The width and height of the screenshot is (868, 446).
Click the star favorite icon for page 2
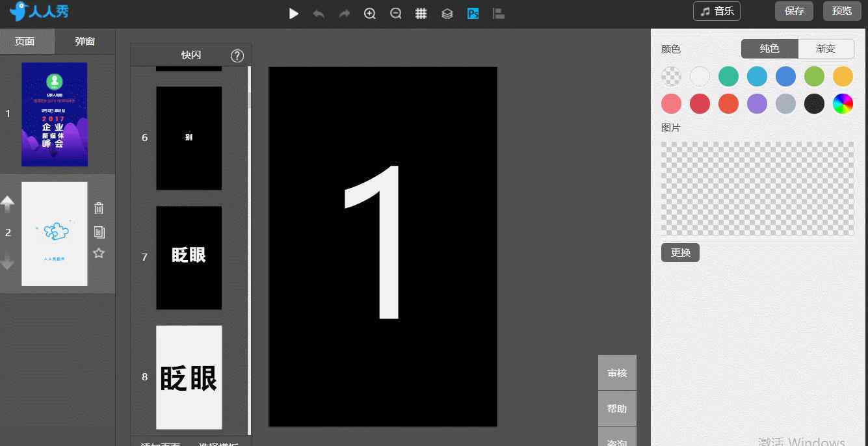(99, 253)
